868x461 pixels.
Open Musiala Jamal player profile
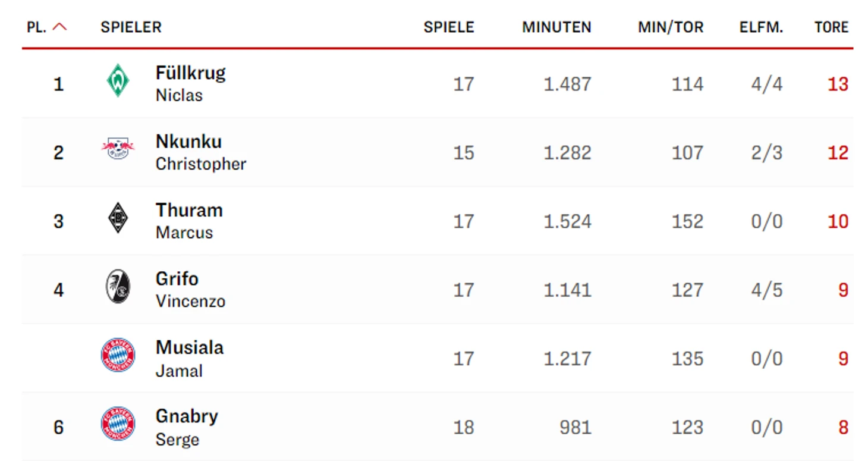tap(189, 358)
